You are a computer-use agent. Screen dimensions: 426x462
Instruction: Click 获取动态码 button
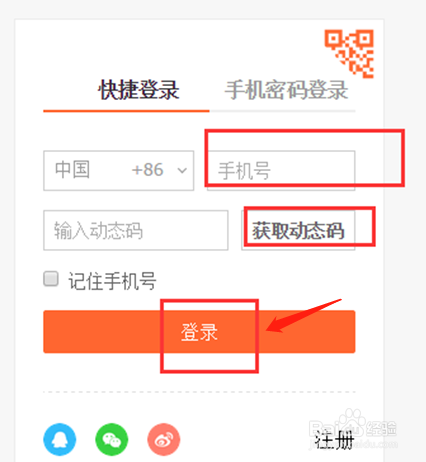coord(298,230)
